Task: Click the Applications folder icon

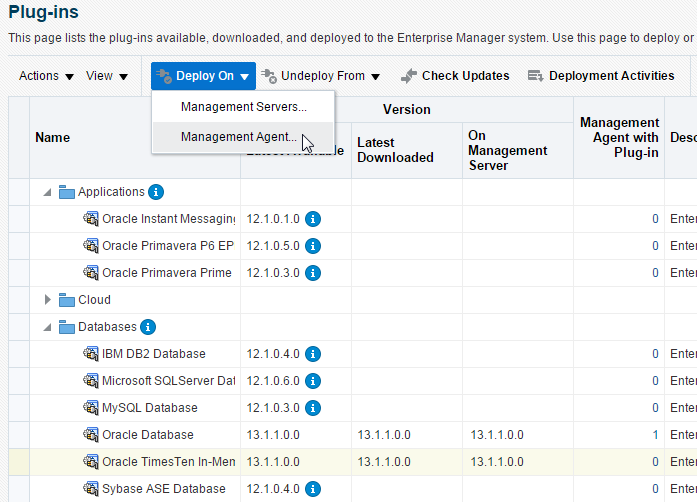Action: point(67,192)
